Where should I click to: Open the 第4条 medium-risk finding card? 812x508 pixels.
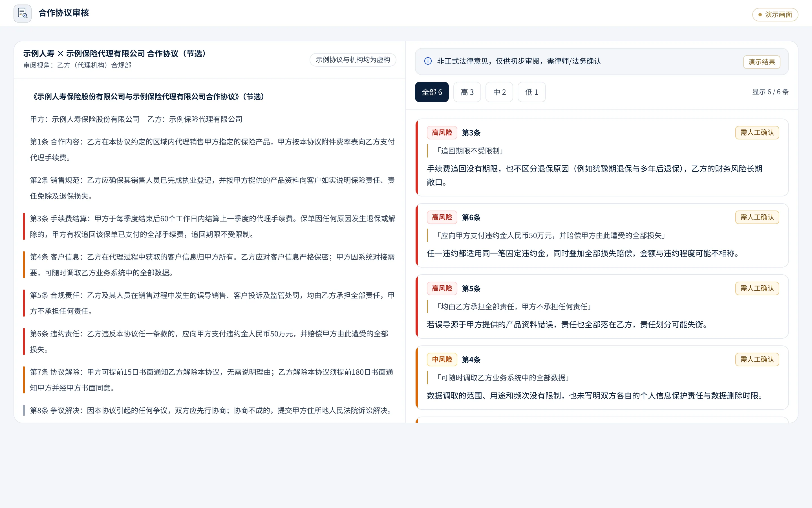tap(602, 378)
